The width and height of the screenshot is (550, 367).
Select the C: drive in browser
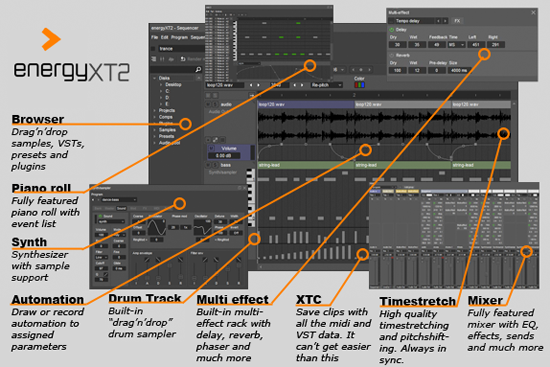pyautogui.click(x=167, y=91)
